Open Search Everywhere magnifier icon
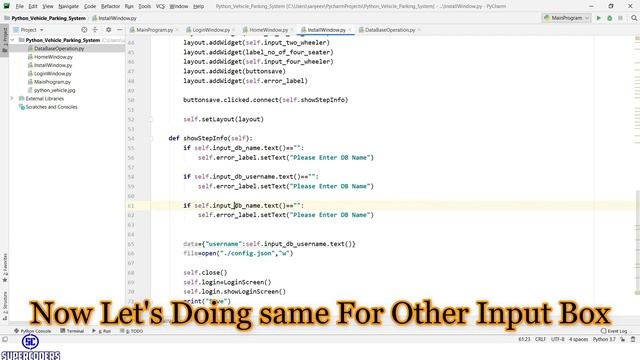640x360 pixels. [634, 18]
